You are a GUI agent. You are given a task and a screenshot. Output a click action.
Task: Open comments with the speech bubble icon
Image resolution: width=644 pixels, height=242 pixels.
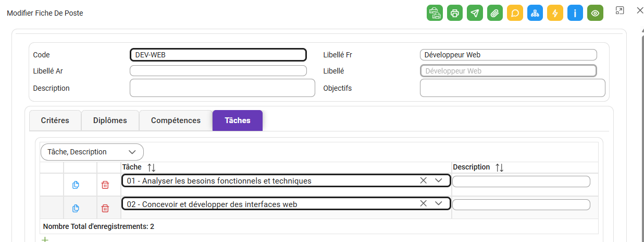point(515,13)
